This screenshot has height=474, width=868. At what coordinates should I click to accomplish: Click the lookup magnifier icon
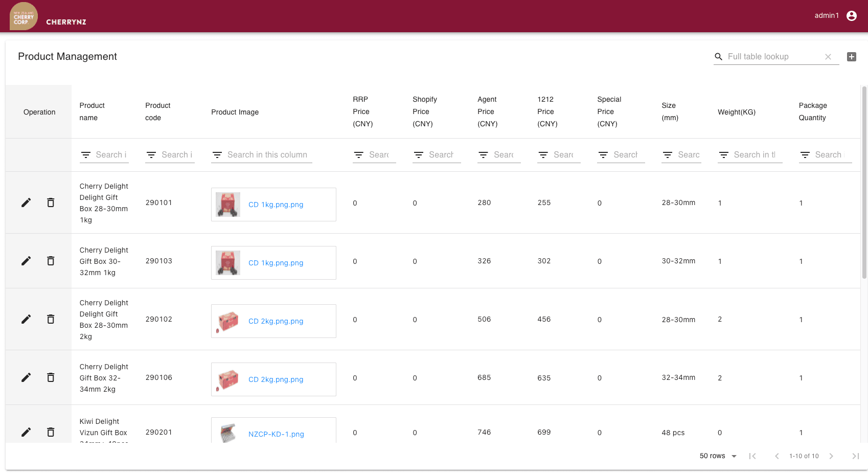[x=719, y=57]
